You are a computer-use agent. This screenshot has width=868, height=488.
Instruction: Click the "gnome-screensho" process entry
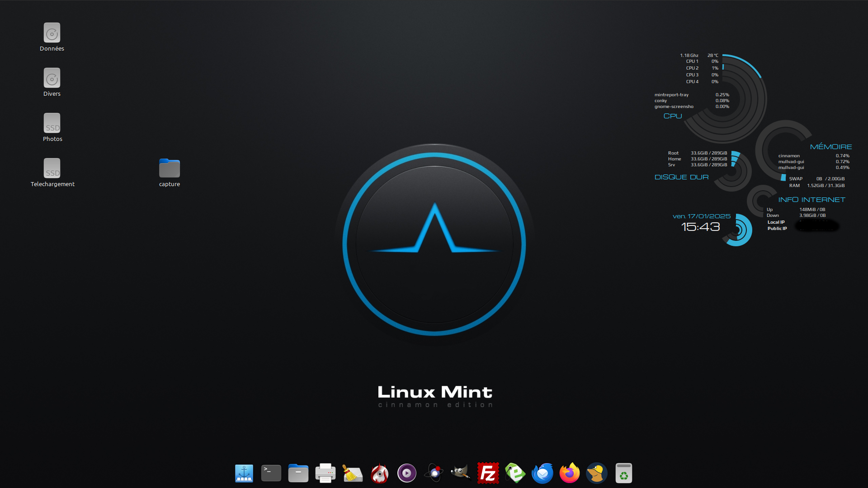[674, 107]
